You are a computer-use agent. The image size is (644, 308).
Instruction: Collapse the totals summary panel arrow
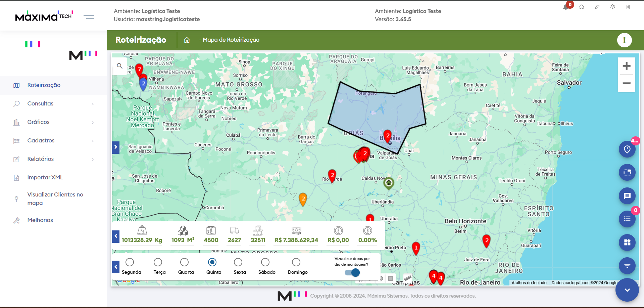click(x=116, y=236)
